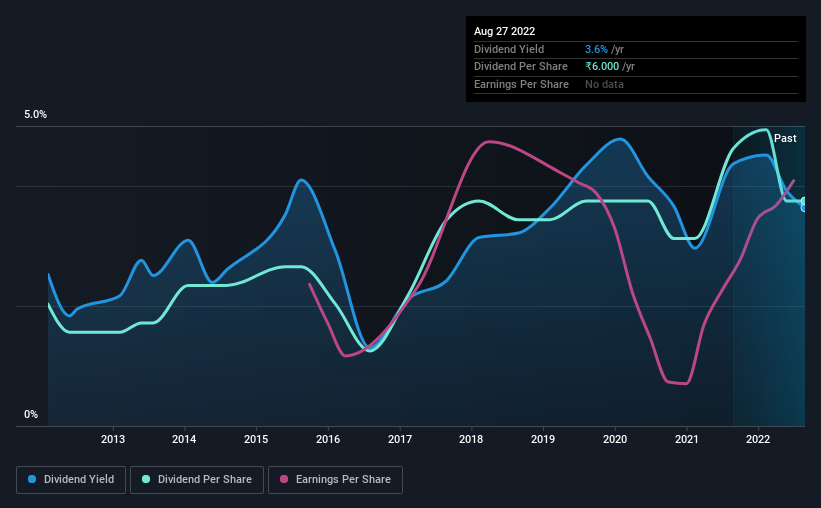Click the pink Earnings Per Share legend dot
This screenshot has width=821, height=508.
tap(284, 479)
